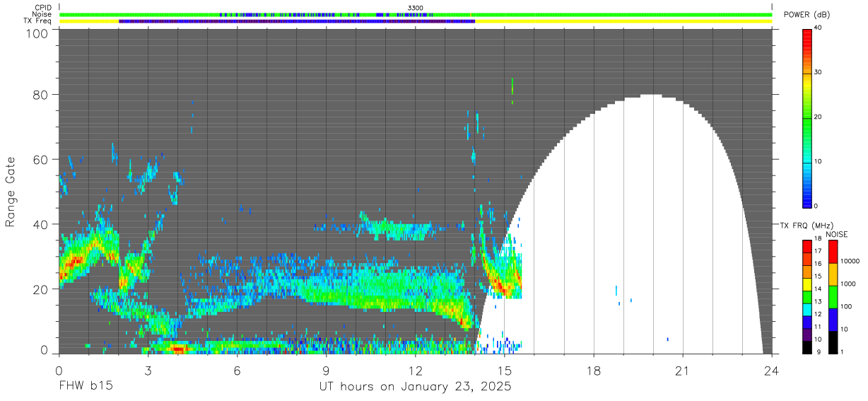Screen dimensions: 868x401
Task: Click the power color scale bar
Action: coord(807,118)
